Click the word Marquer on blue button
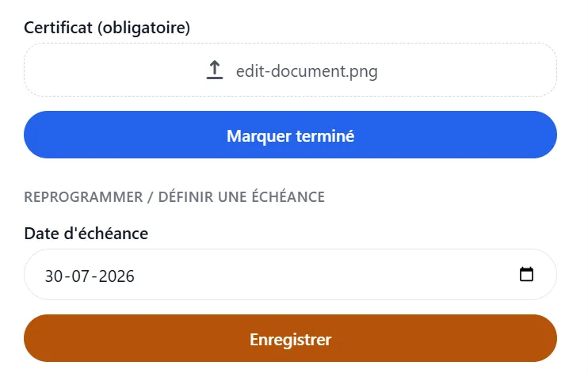588x373 pixels. 259,136
